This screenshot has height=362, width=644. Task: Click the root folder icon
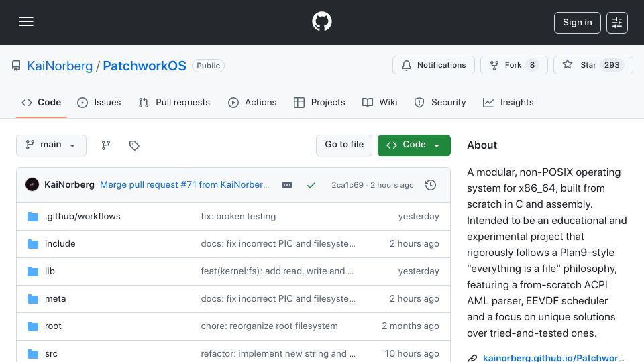[x=33, y=326]
